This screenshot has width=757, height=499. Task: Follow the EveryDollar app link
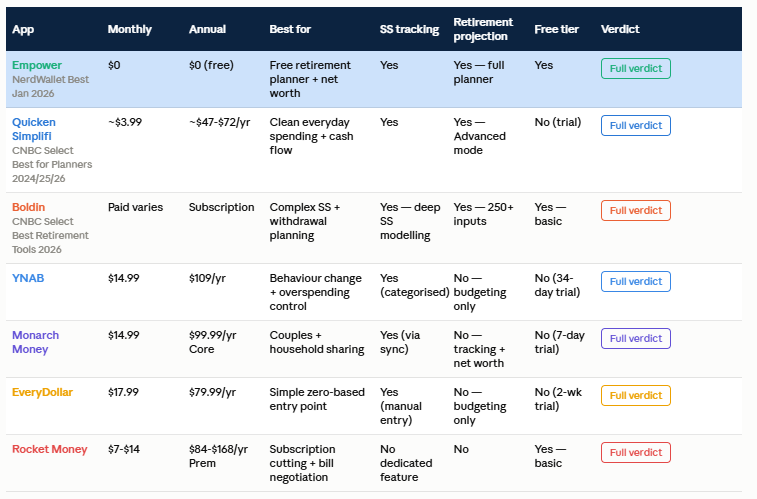42,392
